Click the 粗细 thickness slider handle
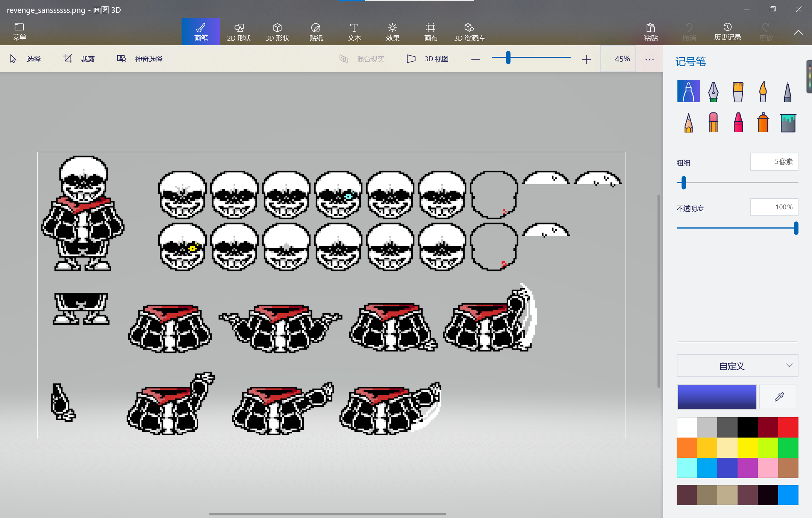Screen dimensions: 812x518 pos(684,183)
